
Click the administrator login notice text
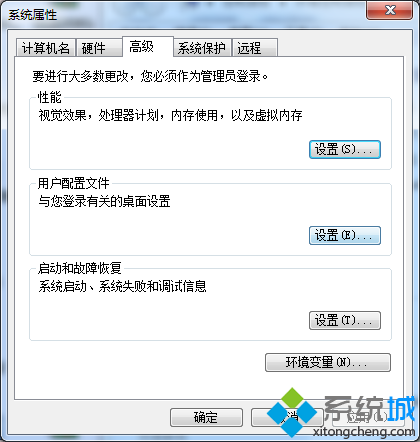click(150, 76)
